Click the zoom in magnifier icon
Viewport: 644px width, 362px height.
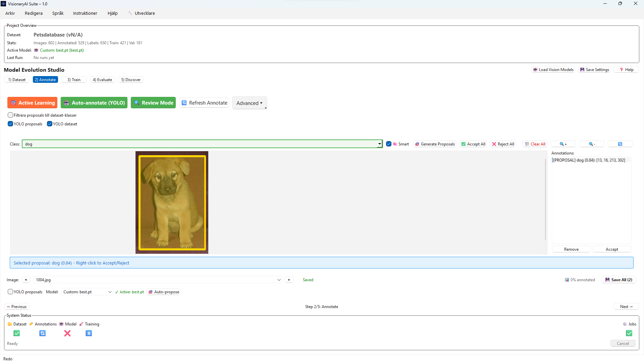point(563,144)
